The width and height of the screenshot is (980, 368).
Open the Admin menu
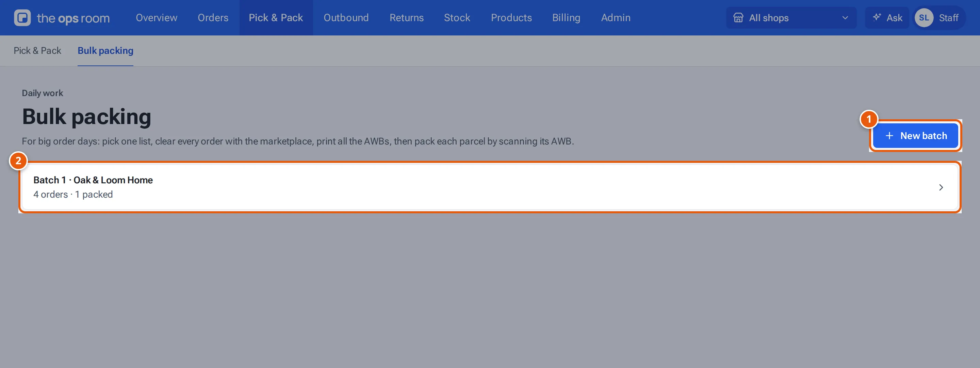[x=616, y=17]
